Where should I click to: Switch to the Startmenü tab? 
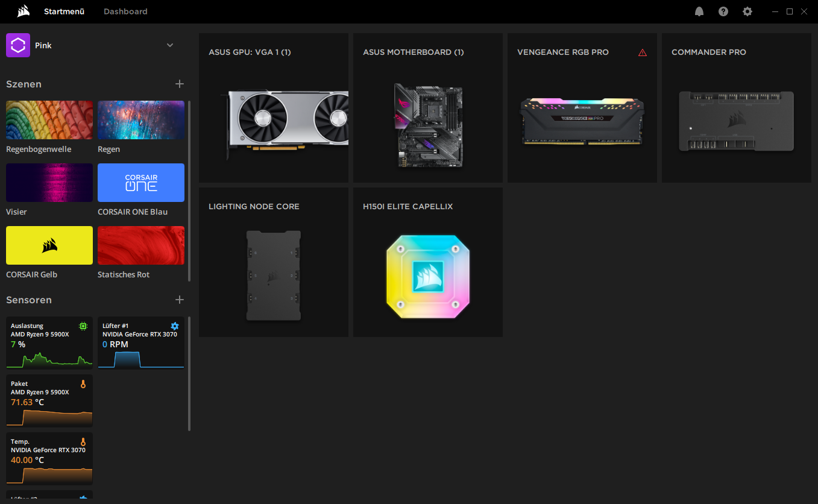[x=64, y=11]
